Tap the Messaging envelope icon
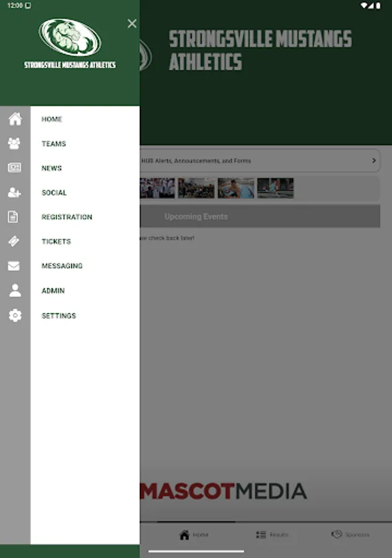The width and height of the screenshot is (392, 558). [x=14, y=266]
